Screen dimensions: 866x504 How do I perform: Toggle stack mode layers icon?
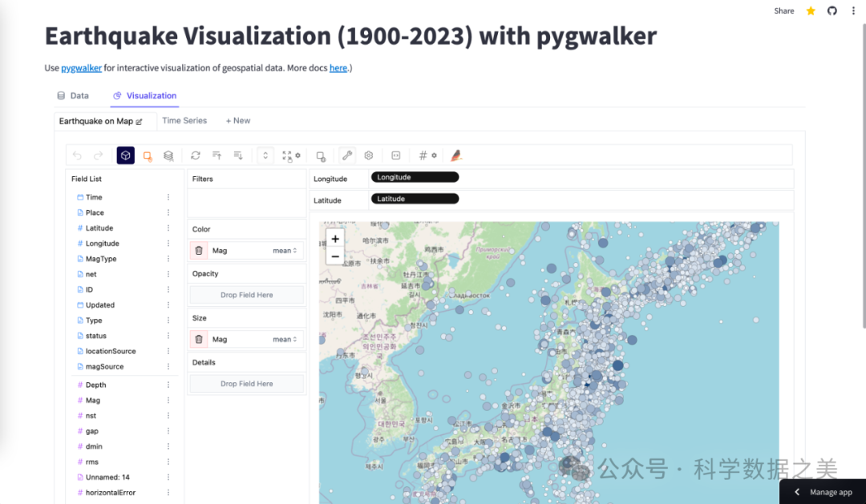168,155
